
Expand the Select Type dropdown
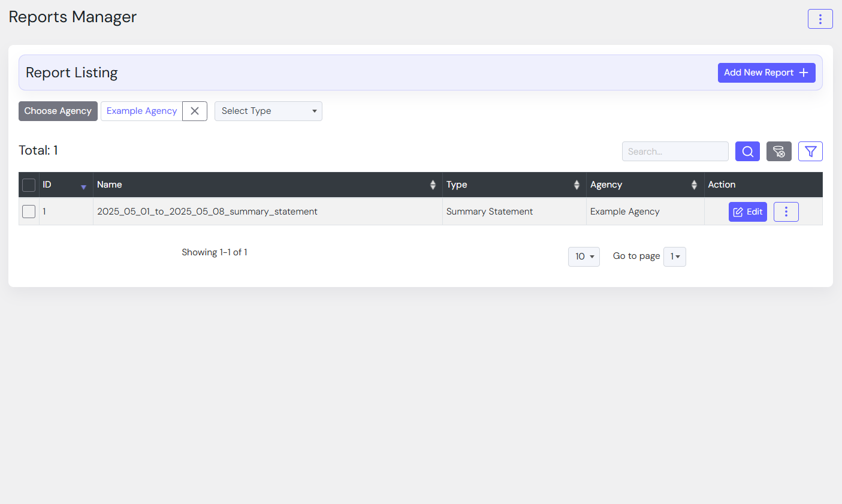[268, 111]
